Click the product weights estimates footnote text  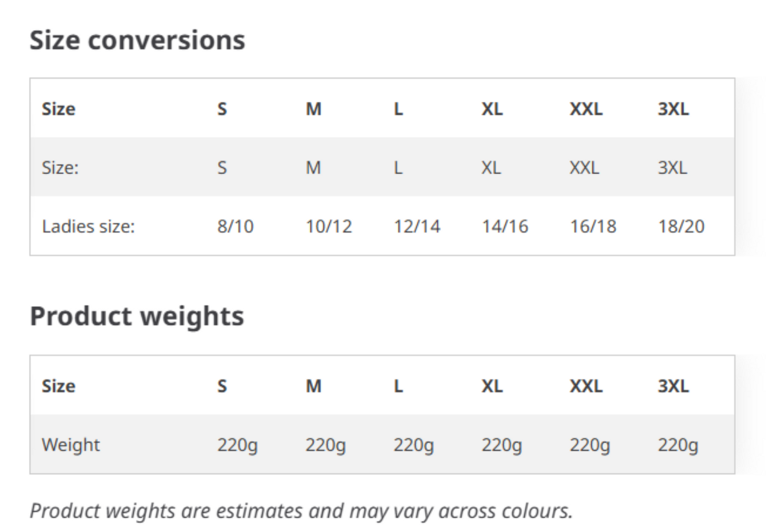coord(301,511)
